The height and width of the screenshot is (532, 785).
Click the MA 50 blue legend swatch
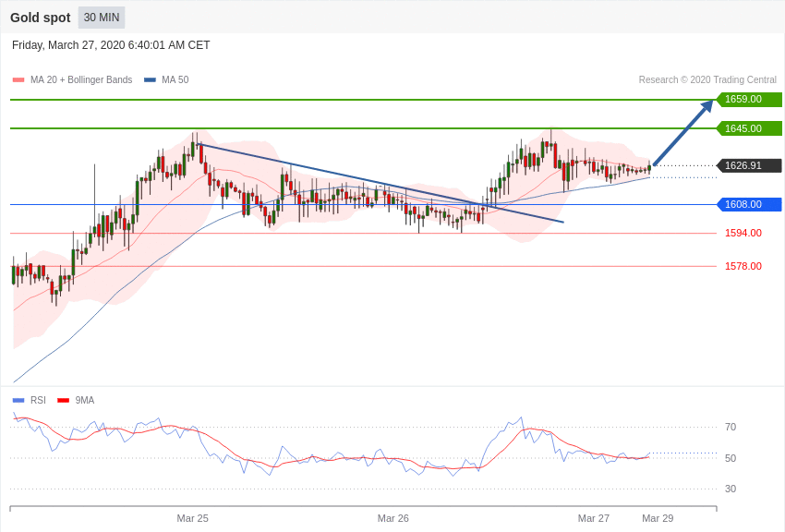pyautogui.click(x=150, y=79)
